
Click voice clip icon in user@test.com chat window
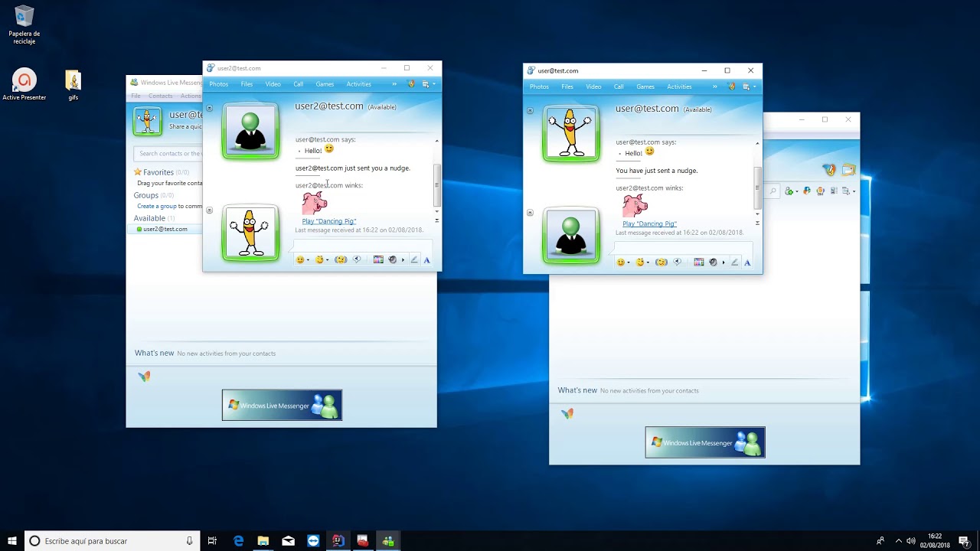click(678, 262)
